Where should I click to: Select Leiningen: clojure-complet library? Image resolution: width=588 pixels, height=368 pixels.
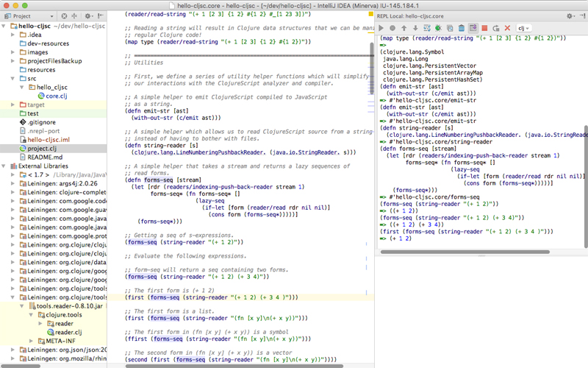click(62, 192)
